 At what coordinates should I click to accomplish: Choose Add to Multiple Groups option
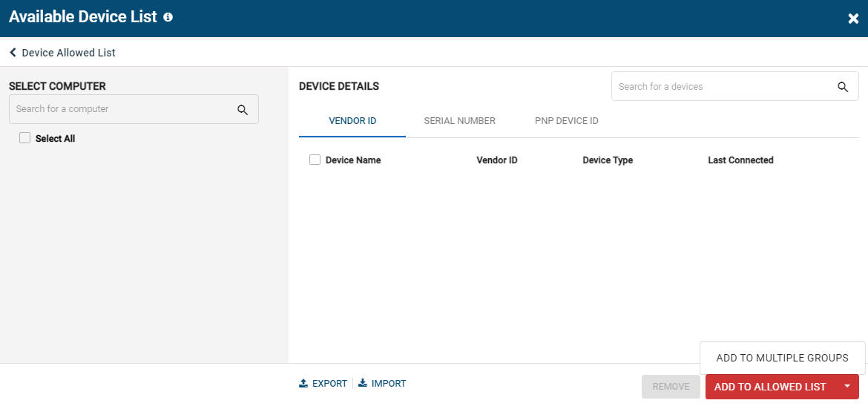tap(782, 358)
